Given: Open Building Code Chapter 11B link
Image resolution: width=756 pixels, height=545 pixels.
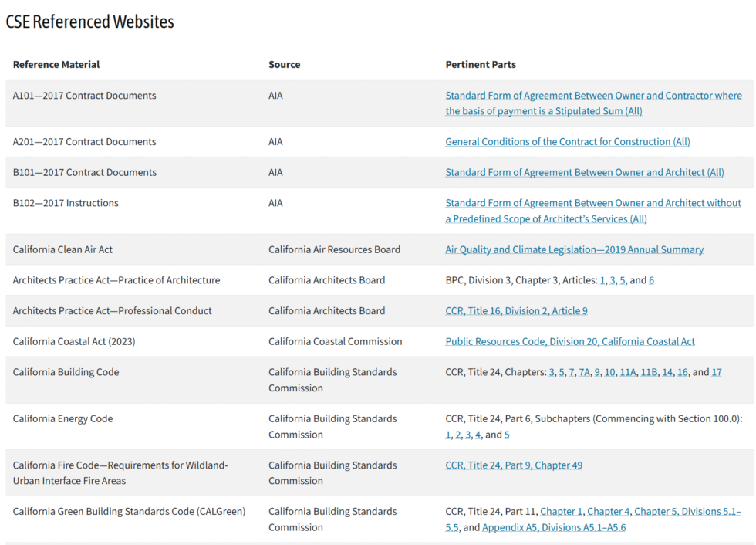Looking at the screenshot, I should tap(649, 372).
